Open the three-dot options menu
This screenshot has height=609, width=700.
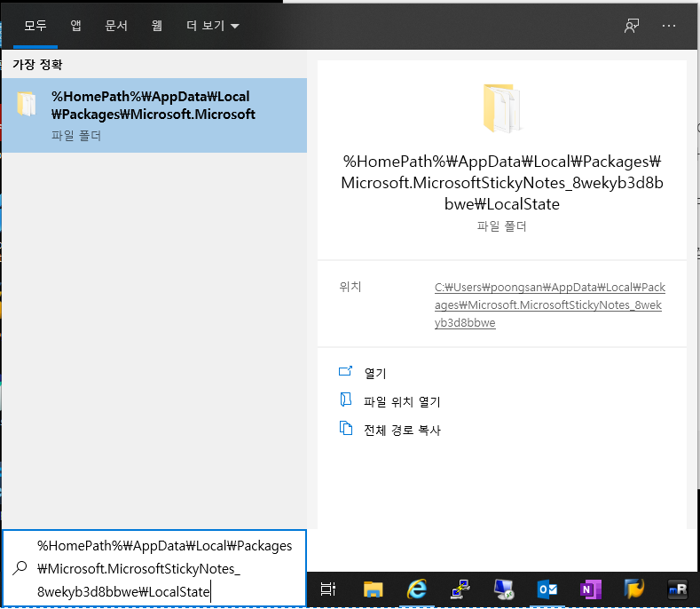click(668, 26)
